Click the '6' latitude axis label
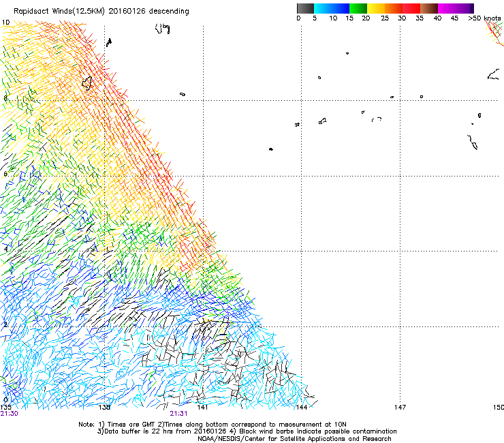The image size is (504, 443). coord(5,174)
